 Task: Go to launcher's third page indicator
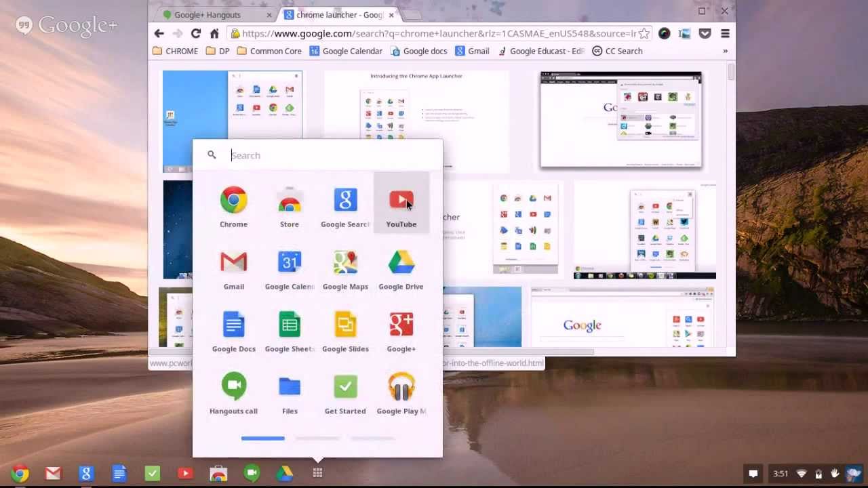372,439
